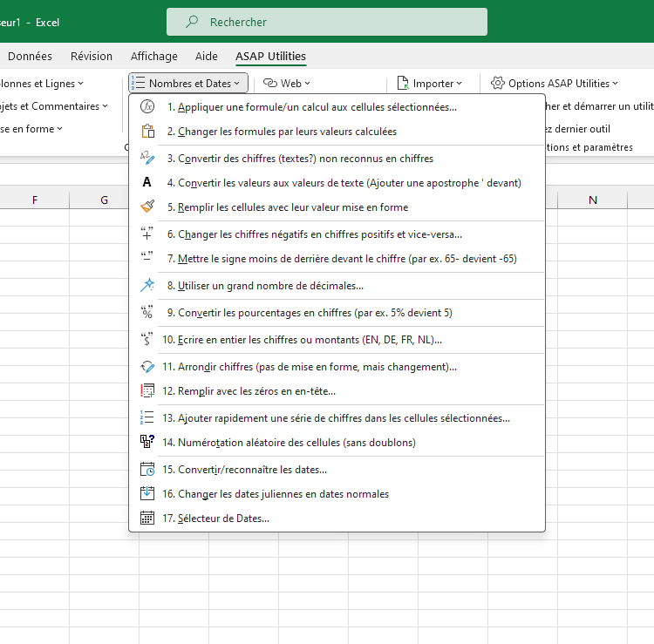Click the fx formula icon of item 1
Screen dimensions: 654x644
click(x=147, y=106)
